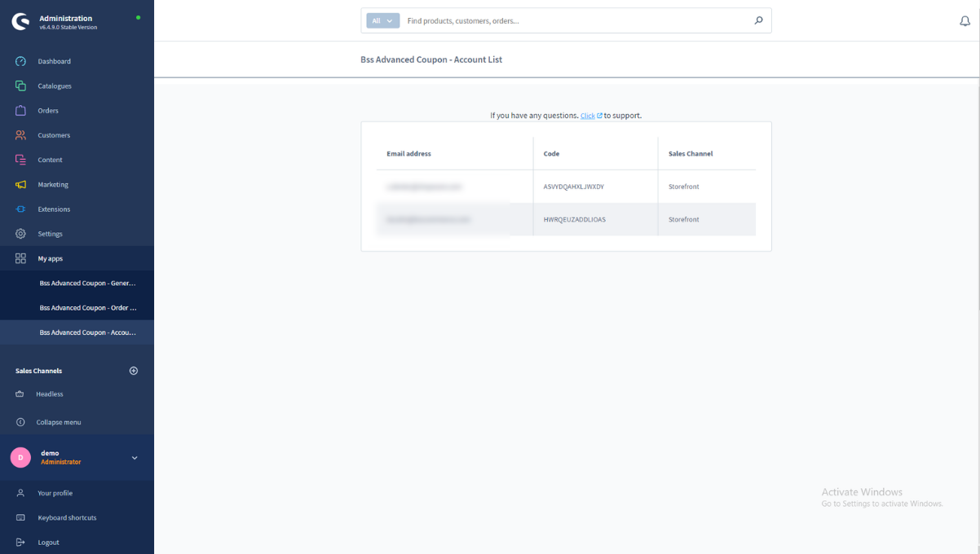Viewport: 980px width, 554px height.
Task: Click Collapse menu text
Action: (59, 422)
